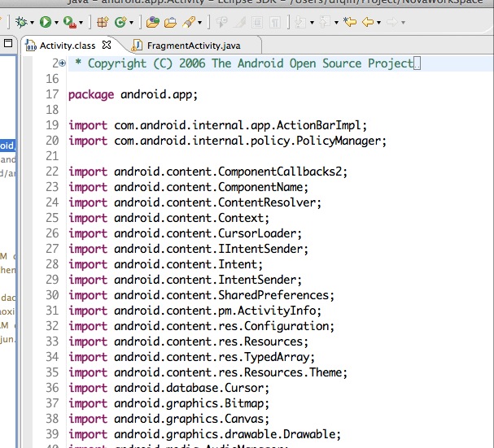
Task: Click the Drawable import line
Action: [x=205, y=434]
